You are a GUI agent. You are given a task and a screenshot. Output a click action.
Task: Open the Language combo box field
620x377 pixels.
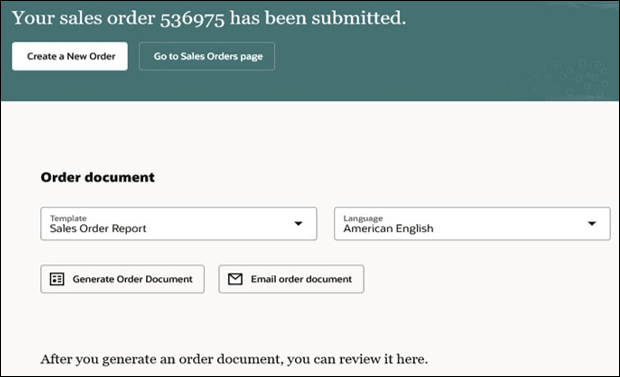click(x=472, y=224)
